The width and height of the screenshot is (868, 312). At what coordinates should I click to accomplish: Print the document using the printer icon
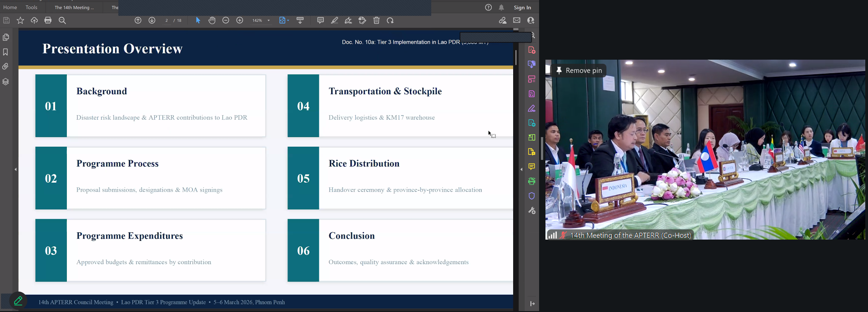pos(48,20)
